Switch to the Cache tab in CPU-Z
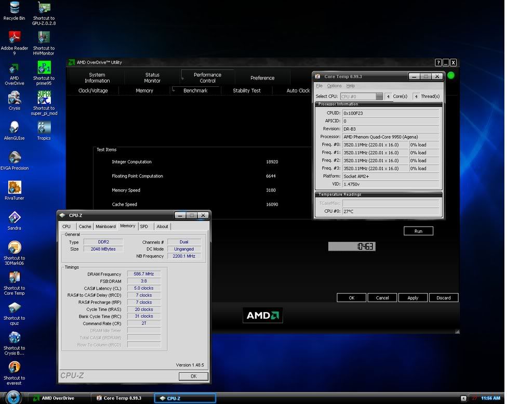Screen dimensions: 532x404 pyautogui.click(x=85, y=227)
